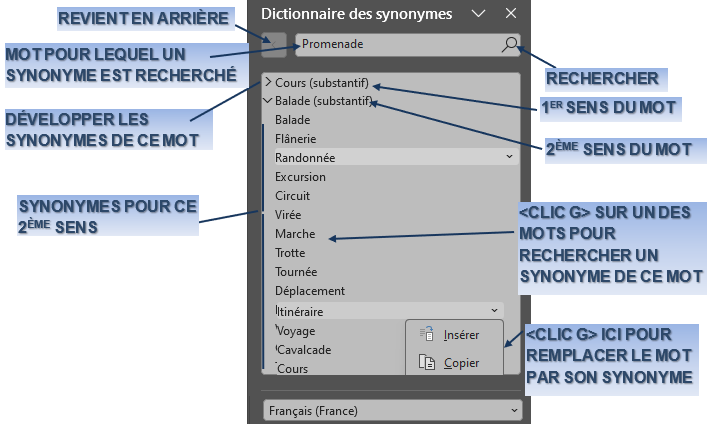Click the Promenade search field

(x=408, y=45)
